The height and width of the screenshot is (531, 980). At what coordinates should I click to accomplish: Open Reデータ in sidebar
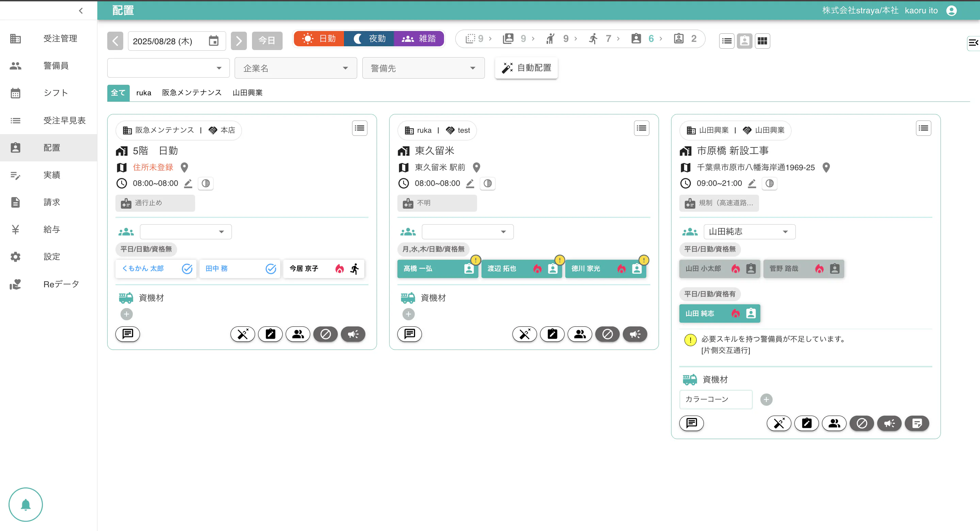(48, 284)
